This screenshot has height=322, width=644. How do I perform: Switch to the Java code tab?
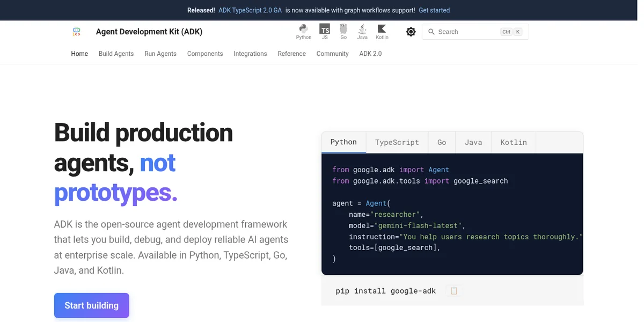pyautogui.click(x=473, y=142)
